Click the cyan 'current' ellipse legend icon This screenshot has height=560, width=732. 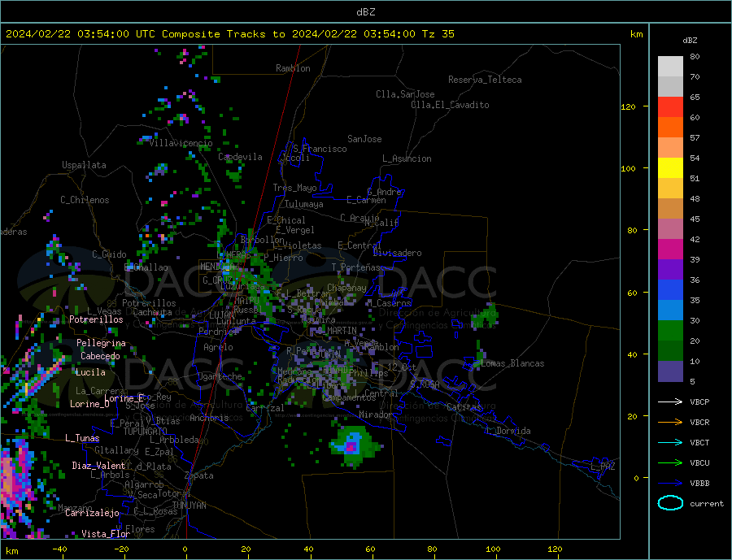point(670,503)
